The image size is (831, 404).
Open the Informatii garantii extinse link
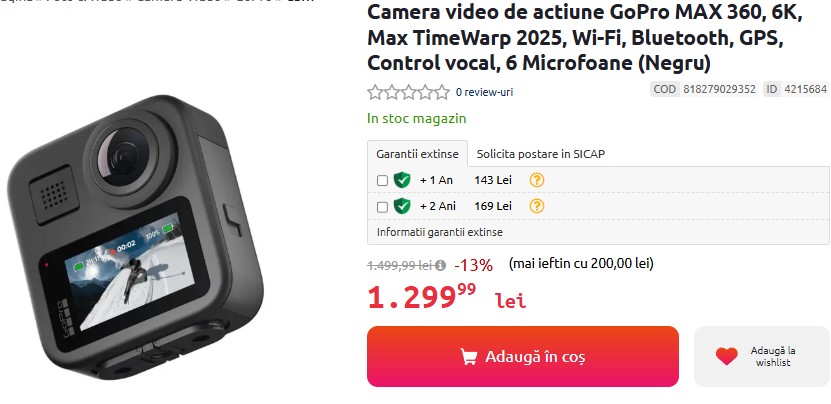(440, 232)
